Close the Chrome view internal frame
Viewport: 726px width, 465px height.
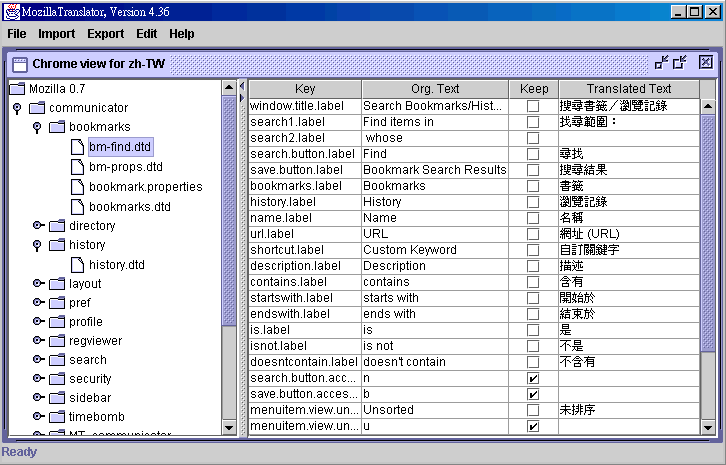click(706, 62)
